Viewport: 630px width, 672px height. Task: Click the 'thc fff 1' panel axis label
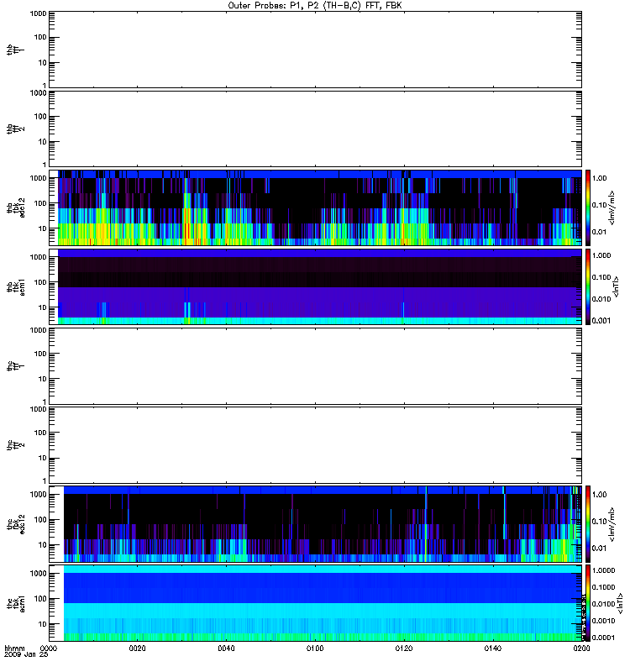click(15, 366)
